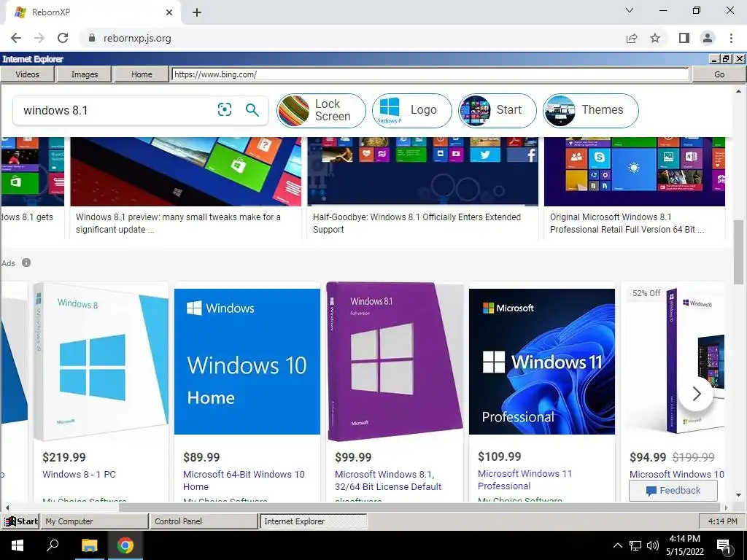Switch to My Computer in XP taskbar
Viewport: 747px width, 560px height.
point(94,521)
